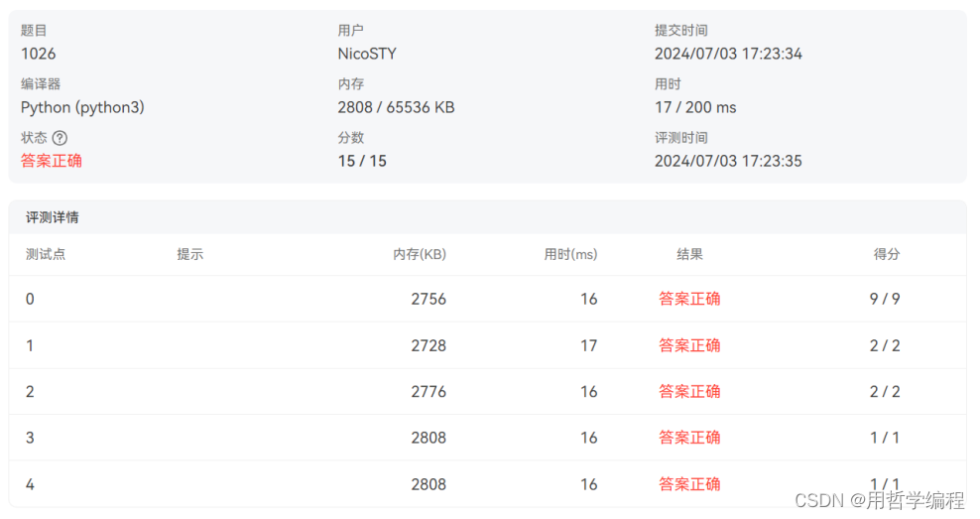The height and width of the screenshot is (519, 980).
Task: Select the compiler value Python (python3)
Action: (82, 107)
